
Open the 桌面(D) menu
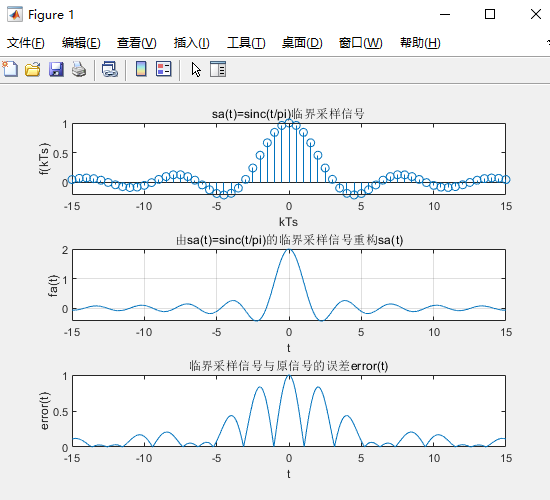[x=302, y=43]
